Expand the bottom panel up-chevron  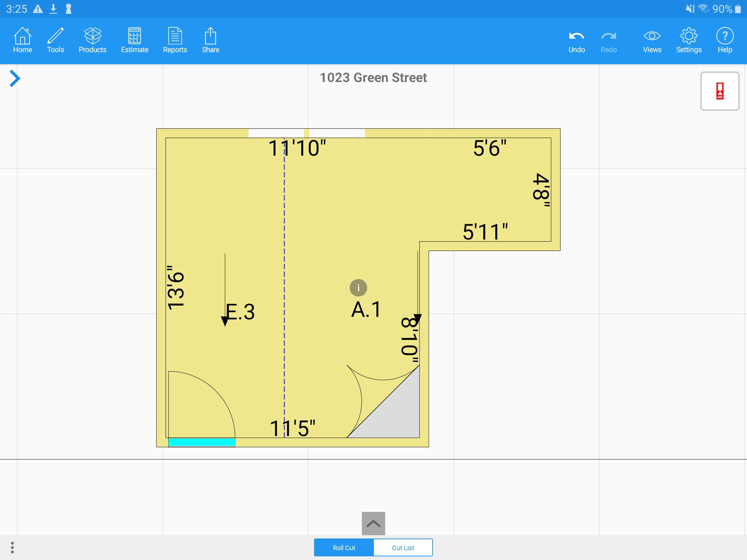click(x=373, y=524)
